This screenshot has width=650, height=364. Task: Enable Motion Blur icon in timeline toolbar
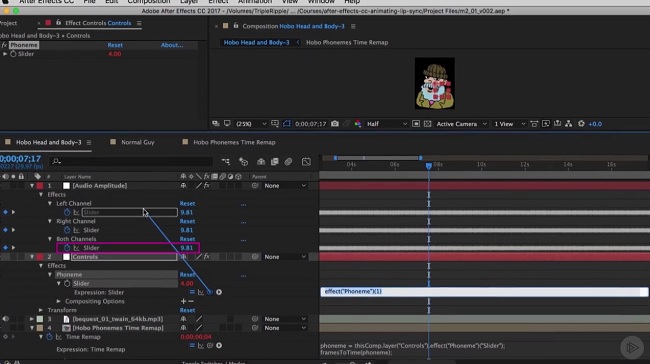pos(288,162)
